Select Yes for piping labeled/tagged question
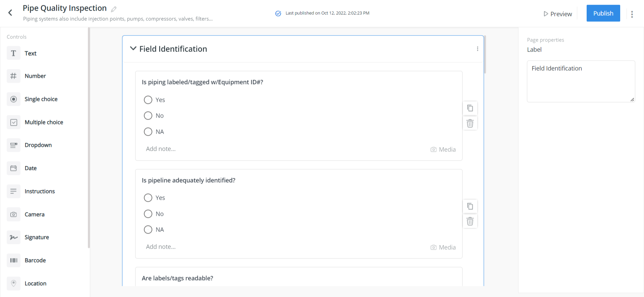 pyautogui.click(x=148, y=100)
